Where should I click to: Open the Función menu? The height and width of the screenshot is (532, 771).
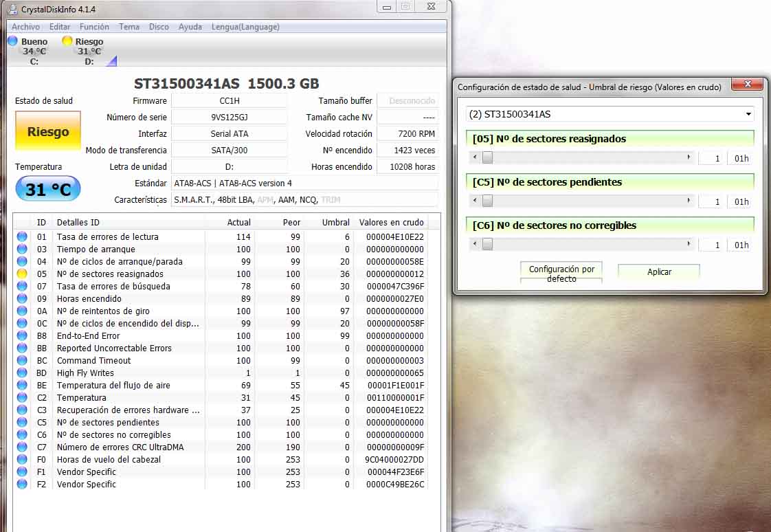[x=94, y=27]
